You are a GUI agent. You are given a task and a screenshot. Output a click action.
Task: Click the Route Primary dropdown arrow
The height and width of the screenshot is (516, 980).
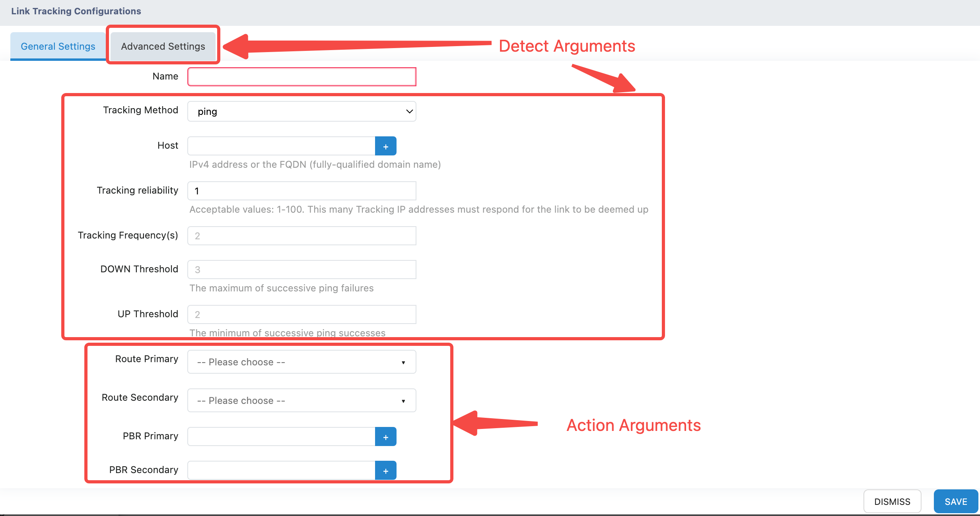(403, 362)
